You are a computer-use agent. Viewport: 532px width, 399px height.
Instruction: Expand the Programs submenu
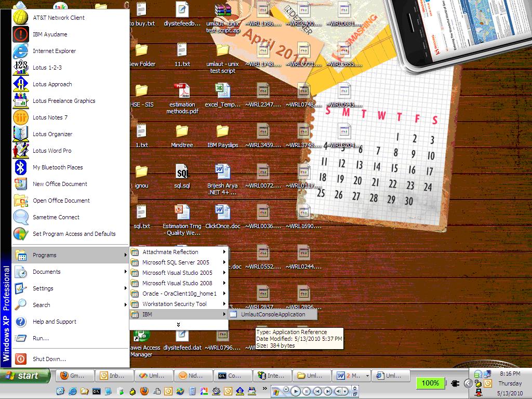pyautogui.click(x=71, y=255)
